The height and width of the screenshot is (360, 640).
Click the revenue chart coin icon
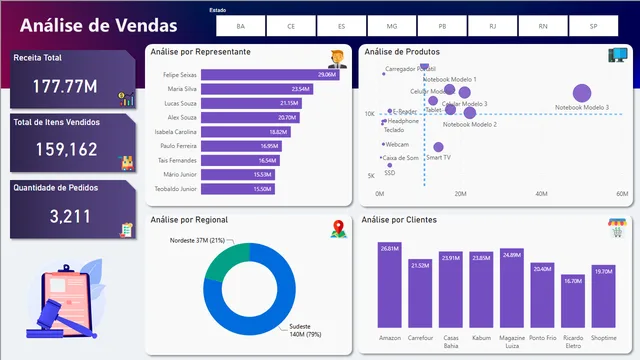pyautogui.click(x=126, y=98)
